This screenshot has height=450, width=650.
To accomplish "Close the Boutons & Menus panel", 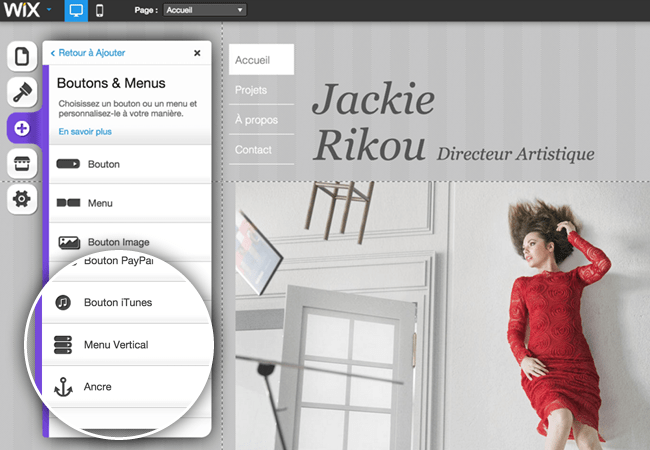I will (197, 53).
